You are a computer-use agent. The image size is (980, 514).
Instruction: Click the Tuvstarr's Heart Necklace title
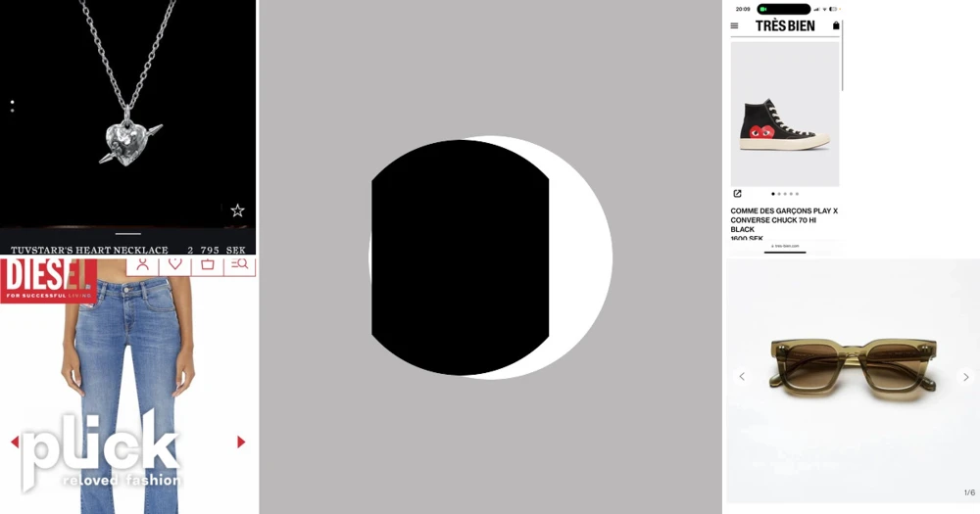89,251
